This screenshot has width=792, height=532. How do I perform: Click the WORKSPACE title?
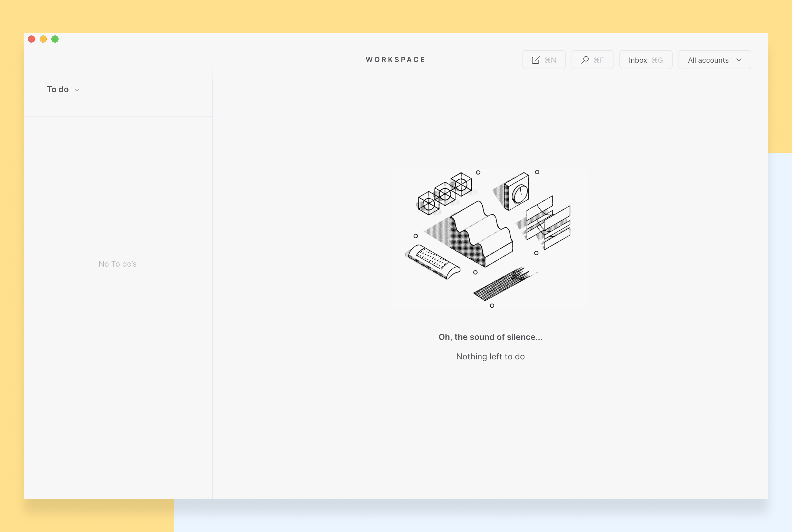pos(395,60)
